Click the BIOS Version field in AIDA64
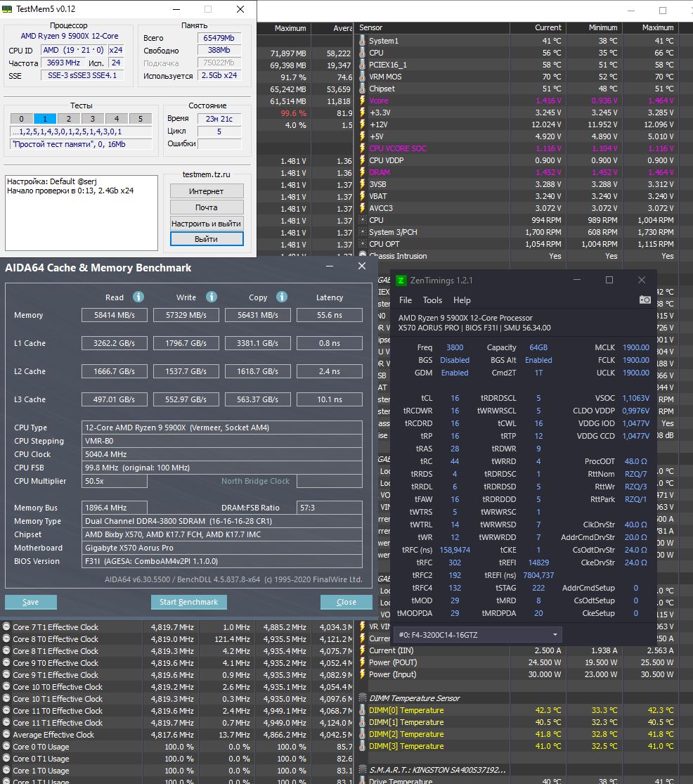Viewport: 693px width, 784px height. pyautogui.click(x=222, y=561)
